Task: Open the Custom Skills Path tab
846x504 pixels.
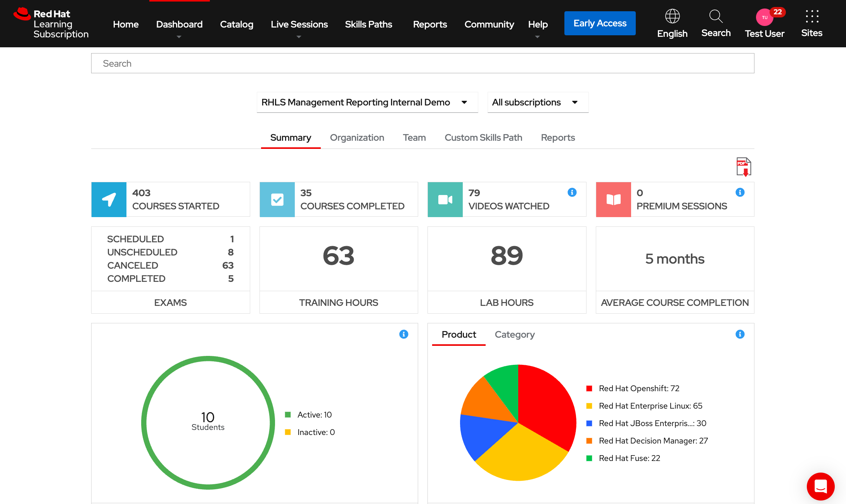Action: pyautogui.click(x=483, y=137)
